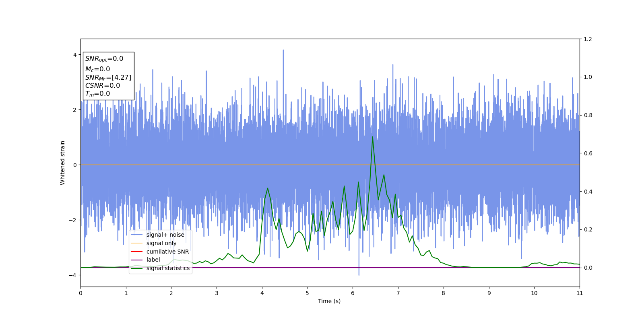
Task: Click right axis tick label 0.6
Action: [588, 153]
